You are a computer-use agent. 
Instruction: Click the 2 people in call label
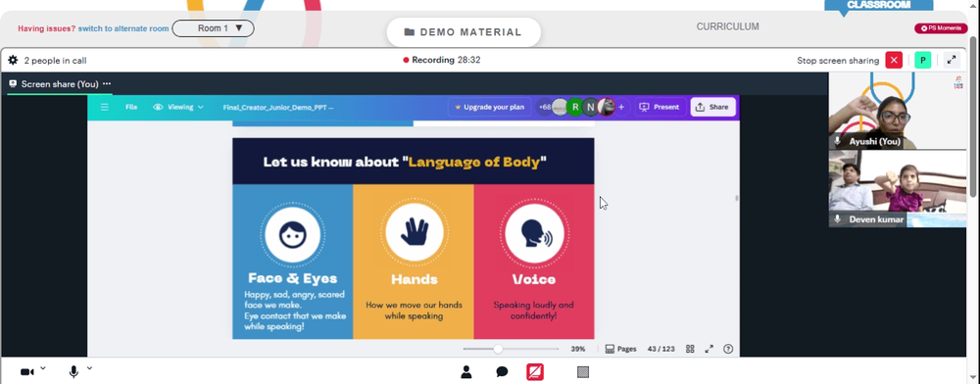[x=55, y=61]
